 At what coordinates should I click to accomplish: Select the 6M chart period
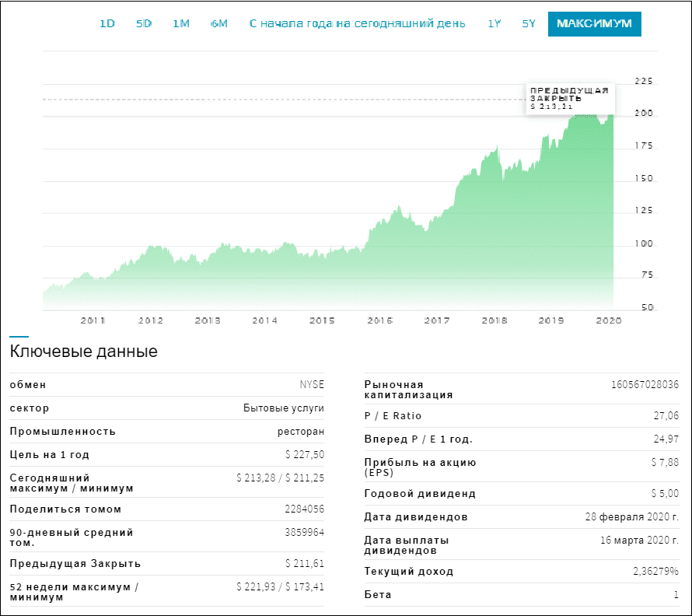[219, 24]
